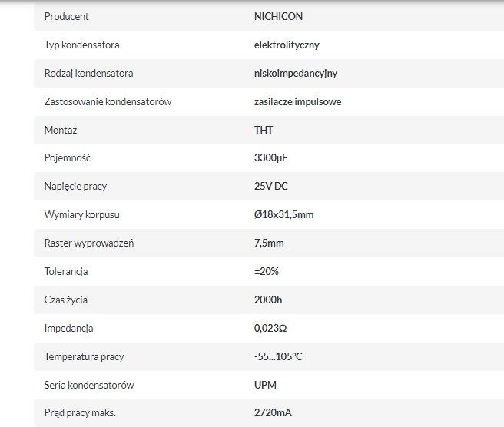Select the Producent row label

click(67, 16)
